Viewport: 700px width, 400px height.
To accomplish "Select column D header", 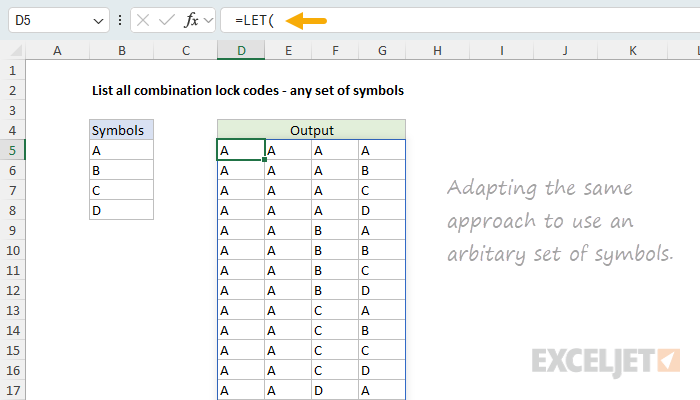I will [241, 50].
